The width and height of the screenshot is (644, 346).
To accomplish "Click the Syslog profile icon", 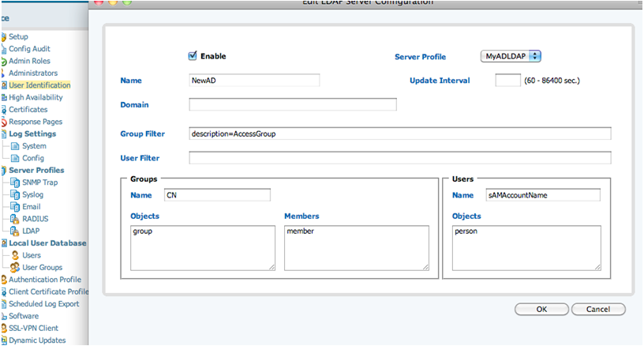I will coord(15,194).
